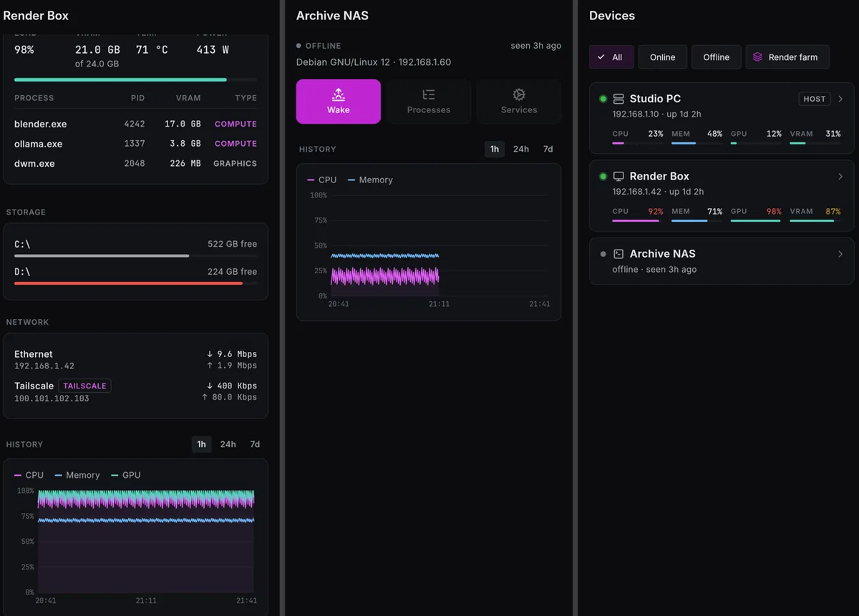Select the dwm.exe process row
Image resolution: width=859 pixels, height=616 pixels.
135,164
